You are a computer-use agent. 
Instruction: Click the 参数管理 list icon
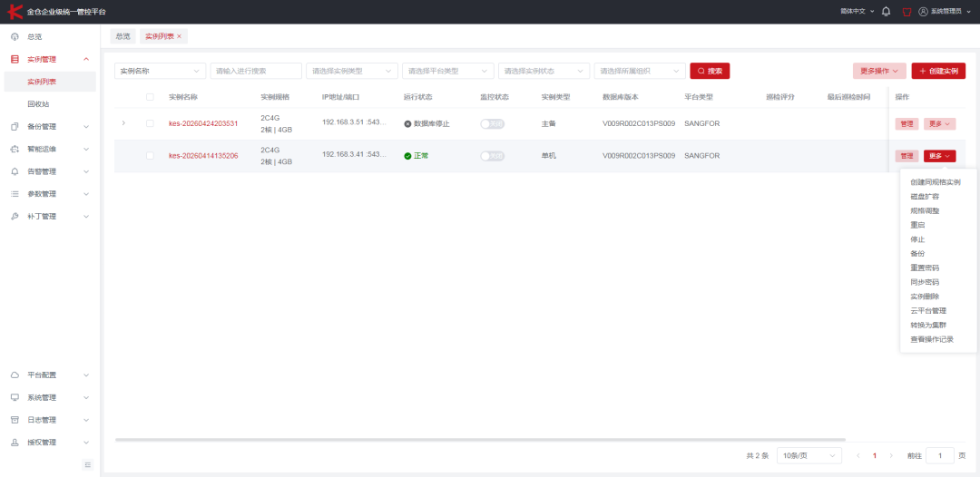[x=15, y=194]
